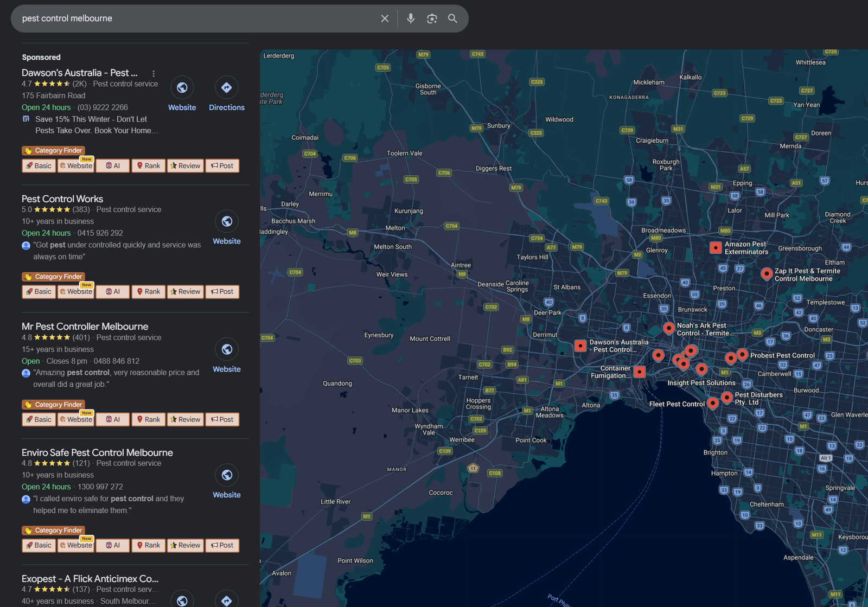This screenshot has width=868, height=607.
Task: Select Container Fumigation map marker
Action: (640, 372)
